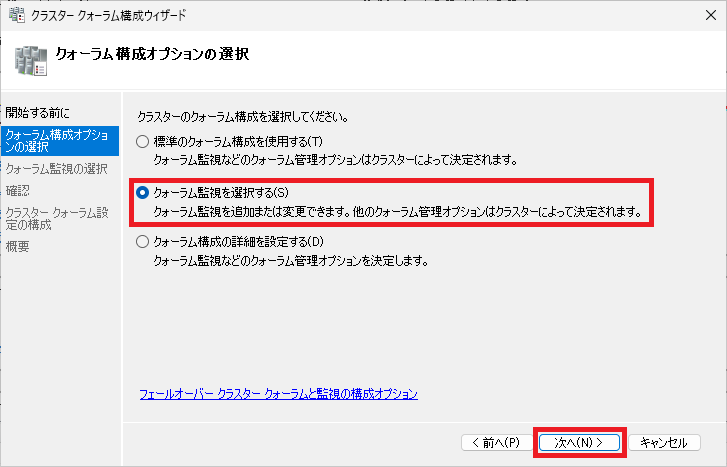Select 標準のクォーラム構成を使用する radio button
The image size is (727, 467).
[x=142, y=141]
